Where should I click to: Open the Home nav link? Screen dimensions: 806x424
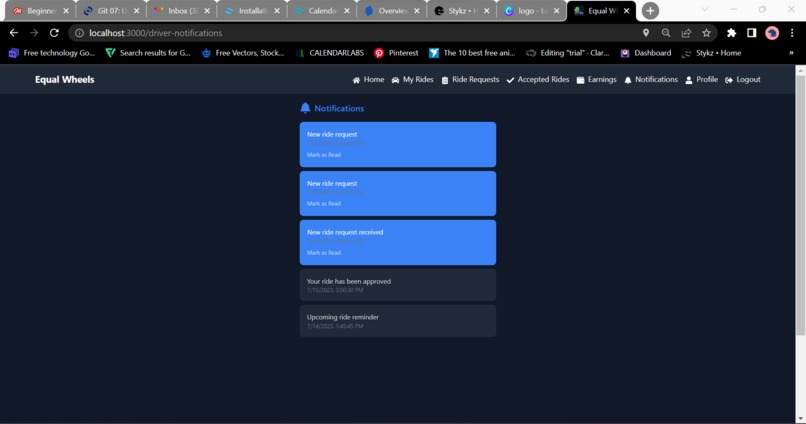click(374, 80)
